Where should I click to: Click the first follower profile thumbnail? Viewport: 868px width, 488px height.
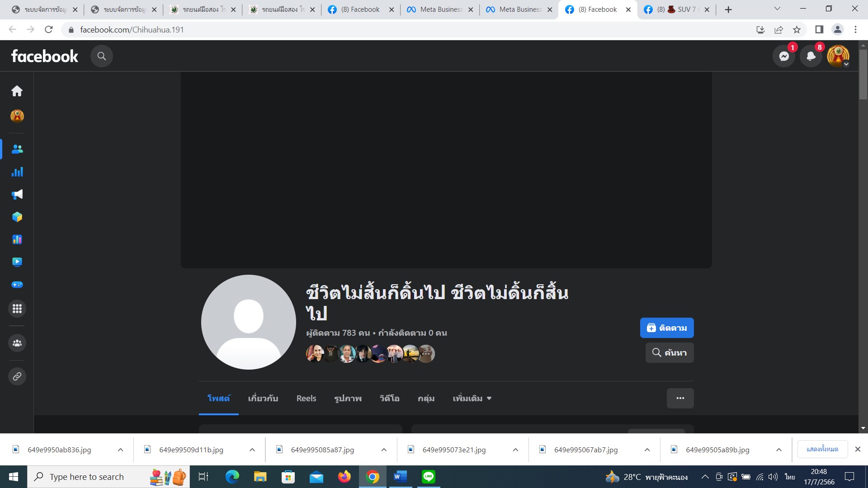pyautogui.click(x=315, y=354)
